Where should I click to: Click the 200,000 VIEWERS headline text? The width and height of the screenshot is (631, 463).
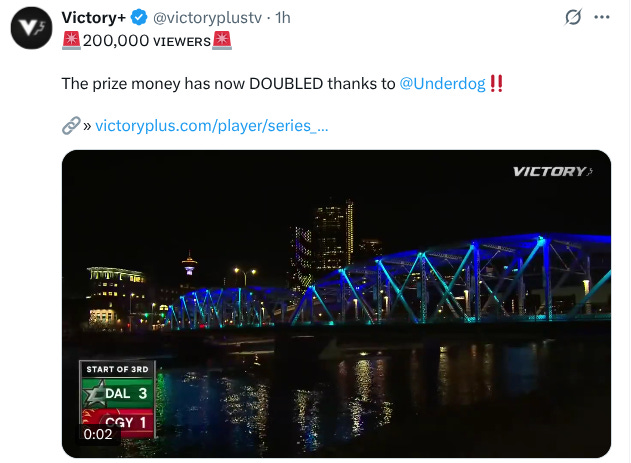[147, 41]
